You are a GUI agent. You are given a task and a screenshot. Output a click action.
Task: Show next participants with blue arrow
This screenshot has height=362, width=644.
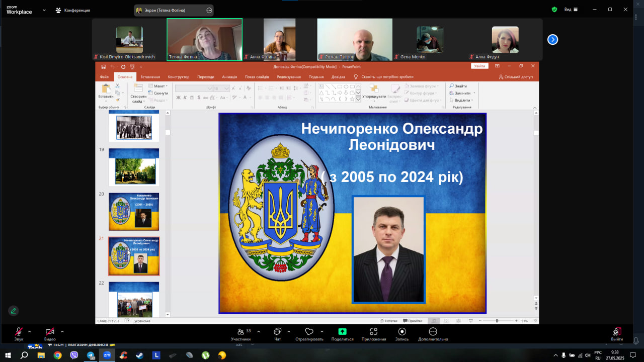click(x=552, y=40)
